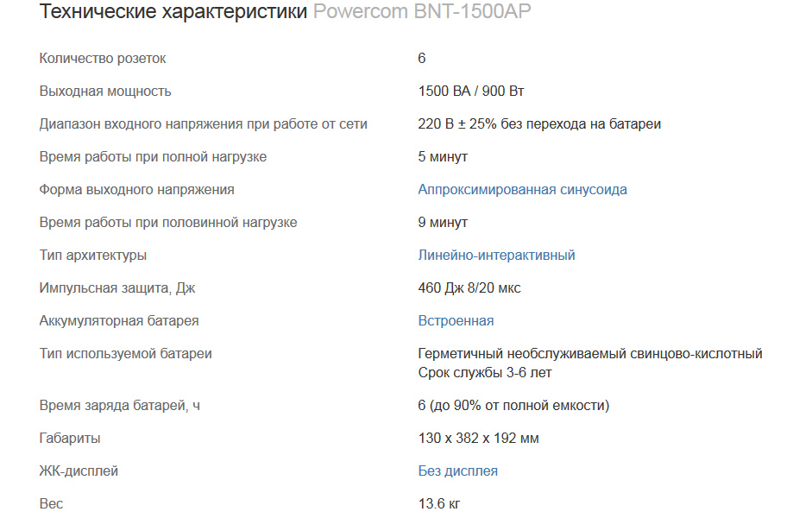Click the Линейно-интерактивный architecture link
812x518 pixels.
click(x=496, y=256)
